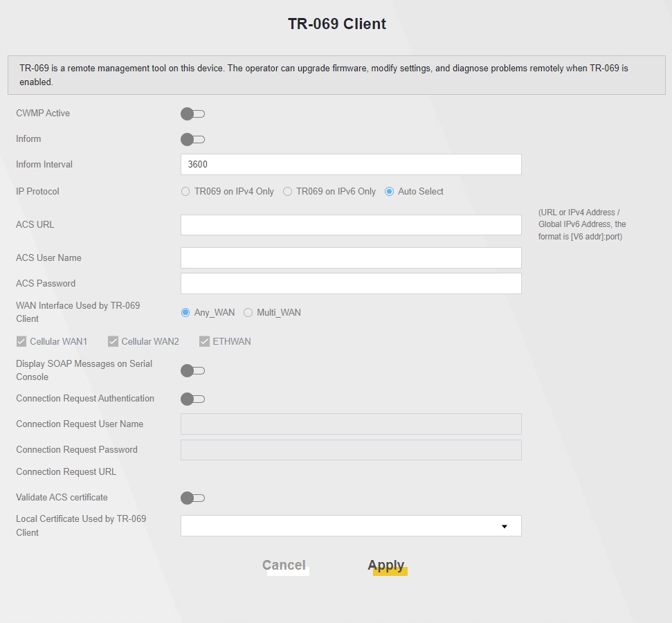This screenshot has width=672, height=623.
Task: Toggle the Cellular WAN2 checkbox
Action: tap(113, 341)
